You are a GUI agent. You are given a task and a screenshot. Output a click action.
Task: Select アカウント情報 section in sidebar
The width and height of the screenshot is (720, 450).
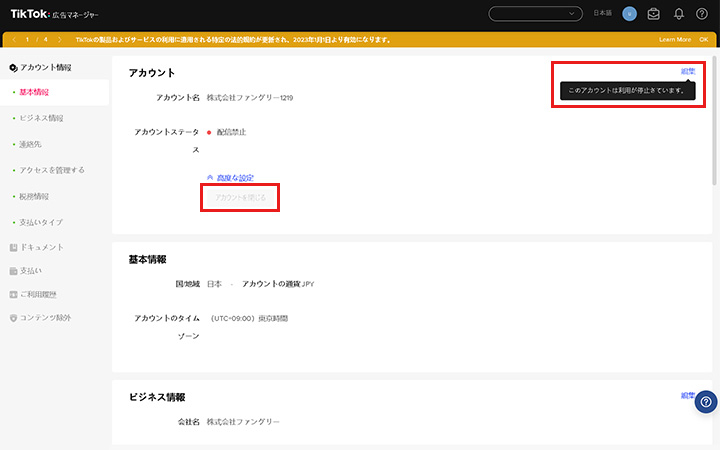pyautogui.click(x=45, y=68)
